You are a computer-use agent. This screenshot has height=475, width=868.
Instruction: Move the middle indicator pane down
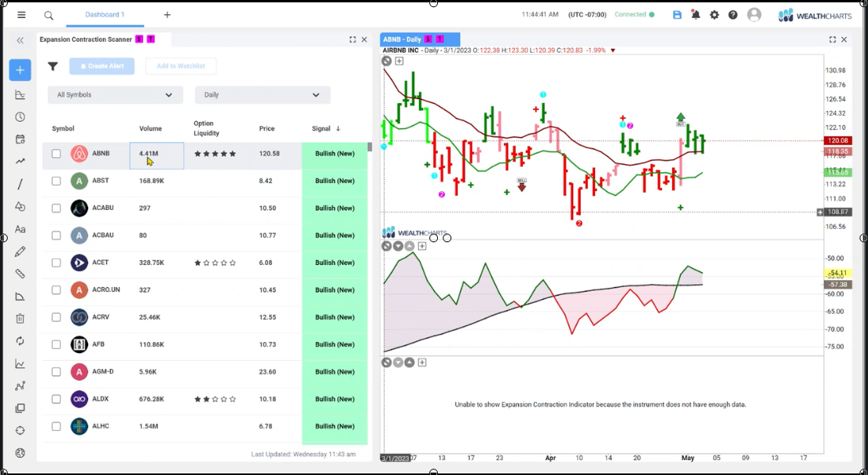[x=398, y=246]
